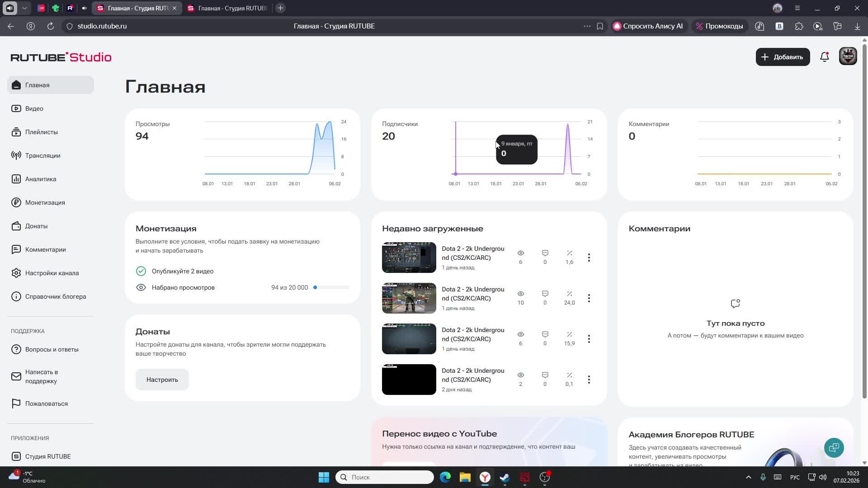Expand tab list chevron in browser

coord(24,8)
